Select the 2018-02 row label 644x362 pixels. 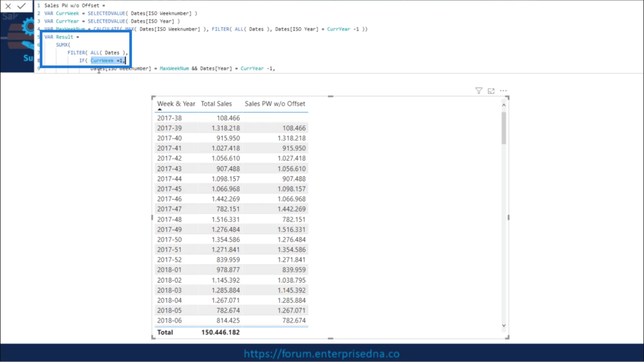pyautogui.click(x=169, y=280)
